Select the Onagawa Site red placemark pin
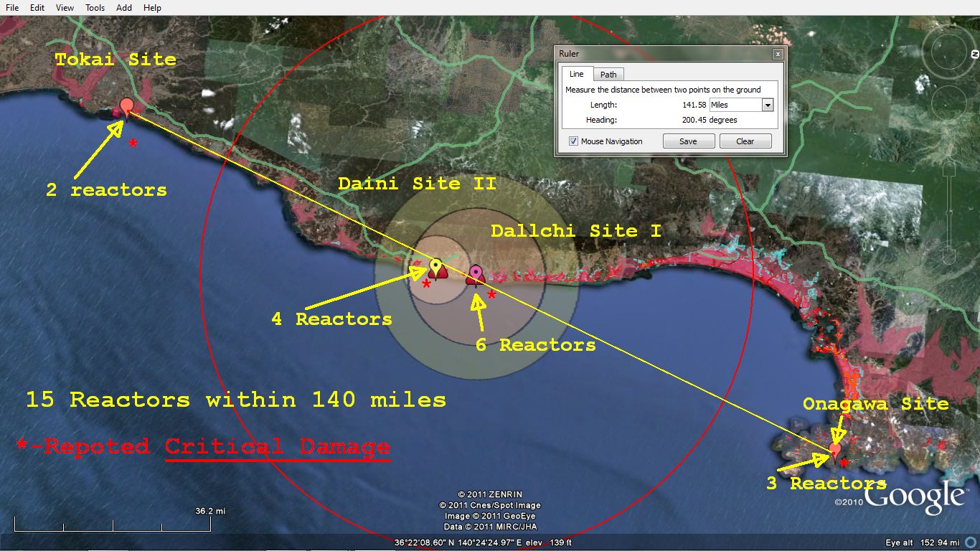 pos(835,450)
